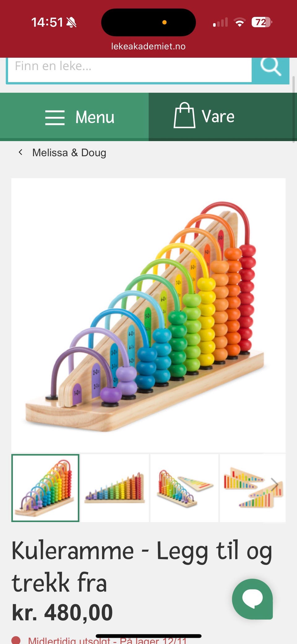This screenshot has height=644, width=297.
Task: Show next thumbnails with the right arrow
Action: point(275,484)
